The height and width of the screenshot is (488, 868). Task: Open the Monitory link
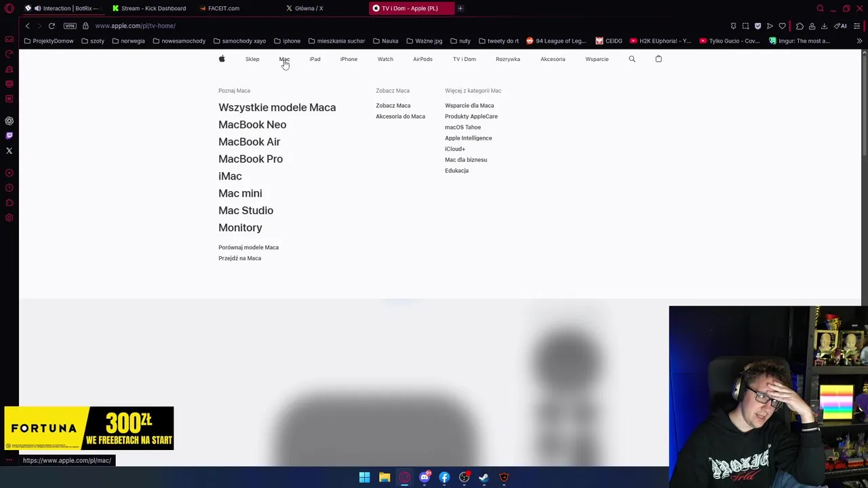[240, 228]
